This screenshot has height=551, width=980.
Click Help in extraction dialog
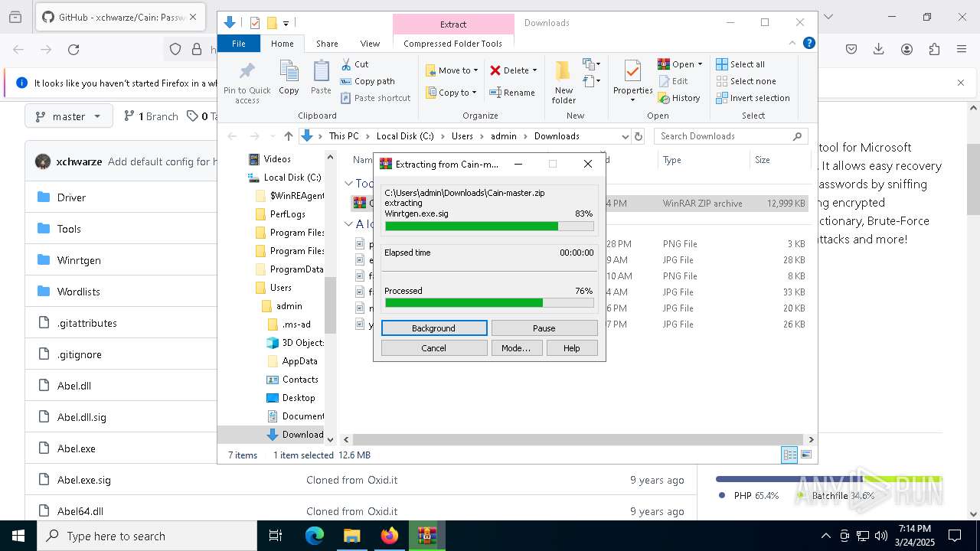pyautogui.click(x=572, y=348)
